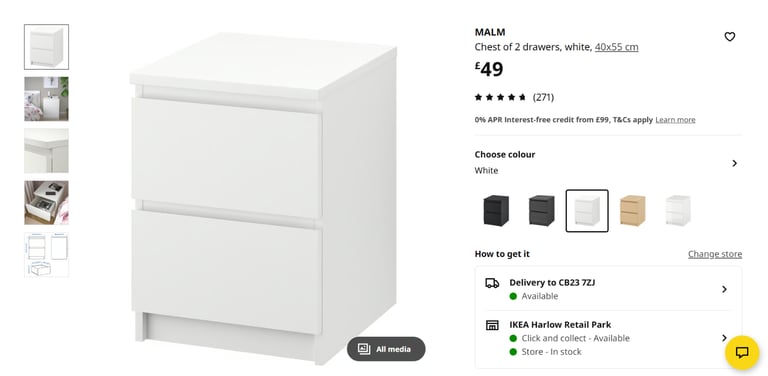This screenshot has width=768, height=376.
Task: Select the black-brown colour swatch
Action: (x=496, y=211)
